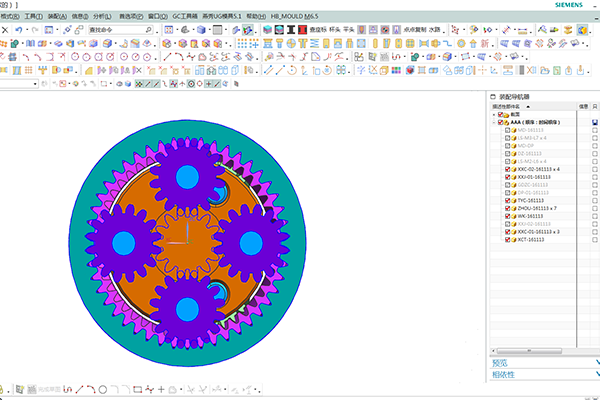
Task: Click the magnifier icon in command finder
Action: (149, 30)
